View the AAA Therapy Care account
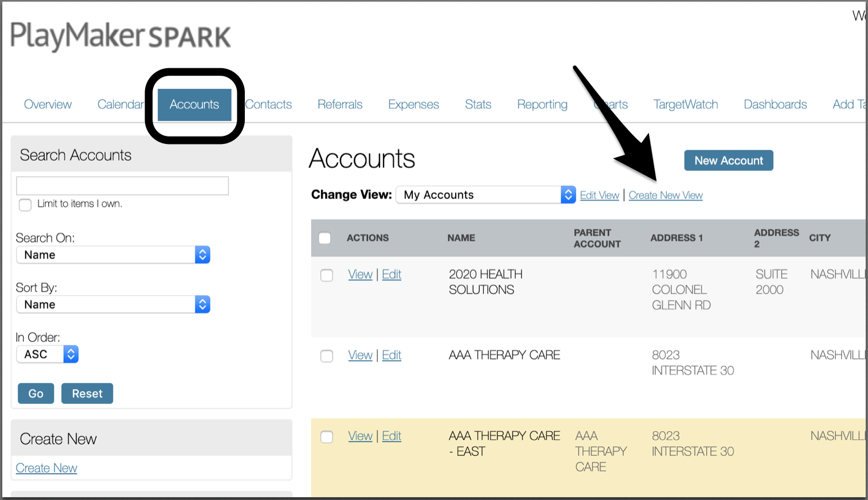This screenshot has width=868, height=500. pyautogui.click(x=360, y=356)
